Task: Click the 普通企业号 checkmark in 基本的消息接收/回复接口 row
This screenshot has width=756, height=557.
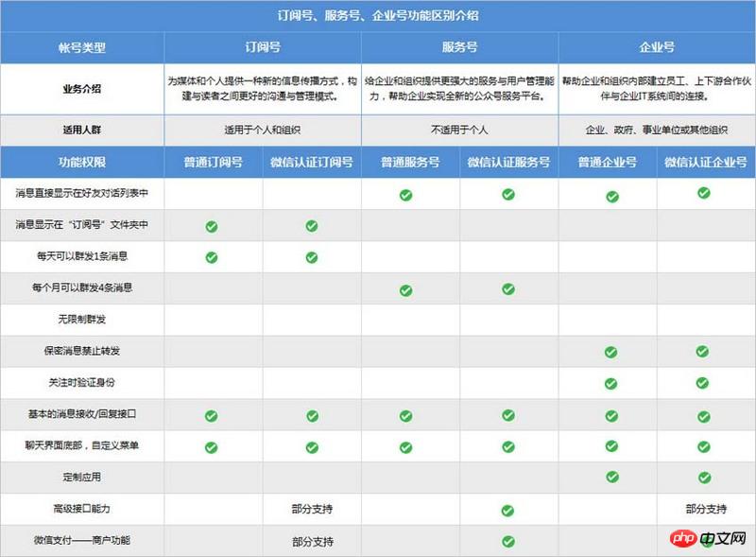Action: [611, 415]
